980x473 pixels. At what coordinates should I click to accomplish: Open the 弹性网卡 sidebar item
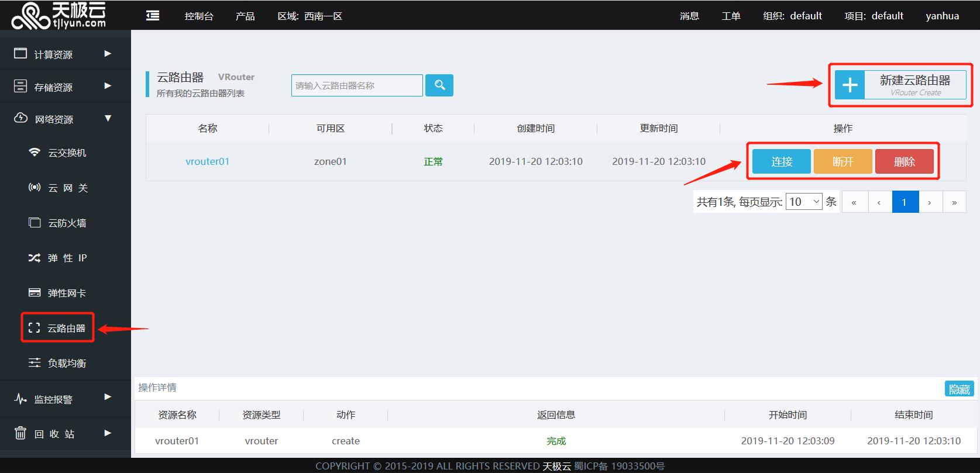point(66,293)
